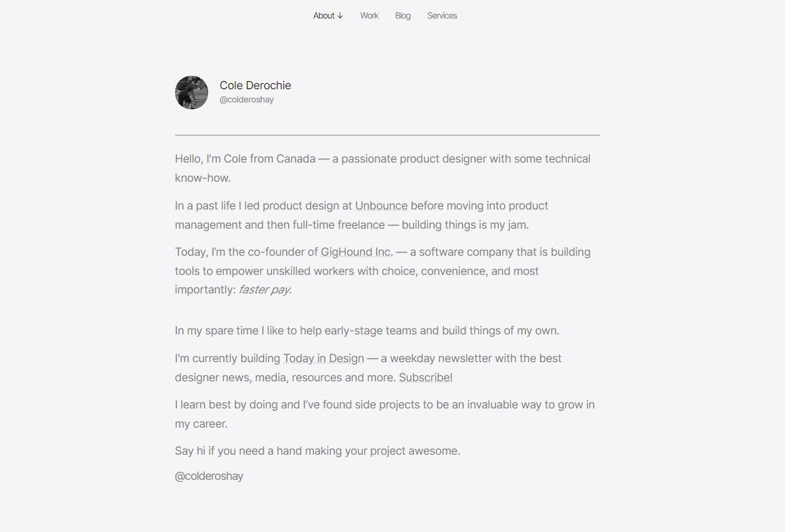Click the italic "faster pay" text
Viewport: 785px width, 532px height.
tap(264, 289)
